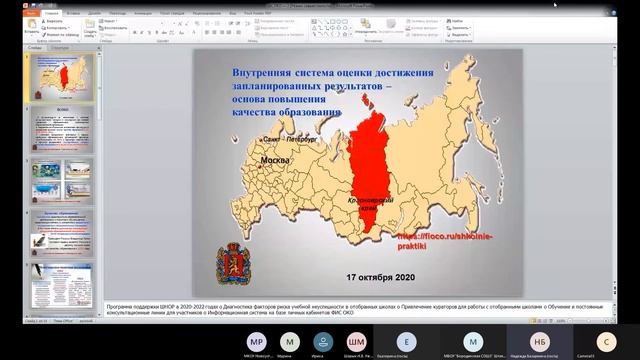640x360 pixels.
Task: Click participant avatar 'ШМ'
Action: [356, 342]
